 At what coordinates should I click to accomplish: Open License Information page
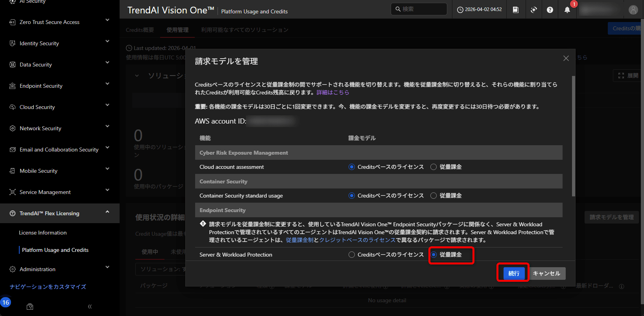point(43,233)
